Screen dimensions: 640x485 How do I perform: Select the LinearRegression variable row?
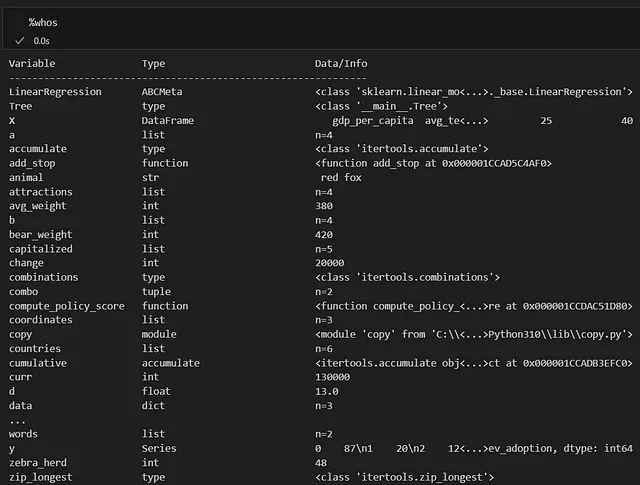[321, 92]
